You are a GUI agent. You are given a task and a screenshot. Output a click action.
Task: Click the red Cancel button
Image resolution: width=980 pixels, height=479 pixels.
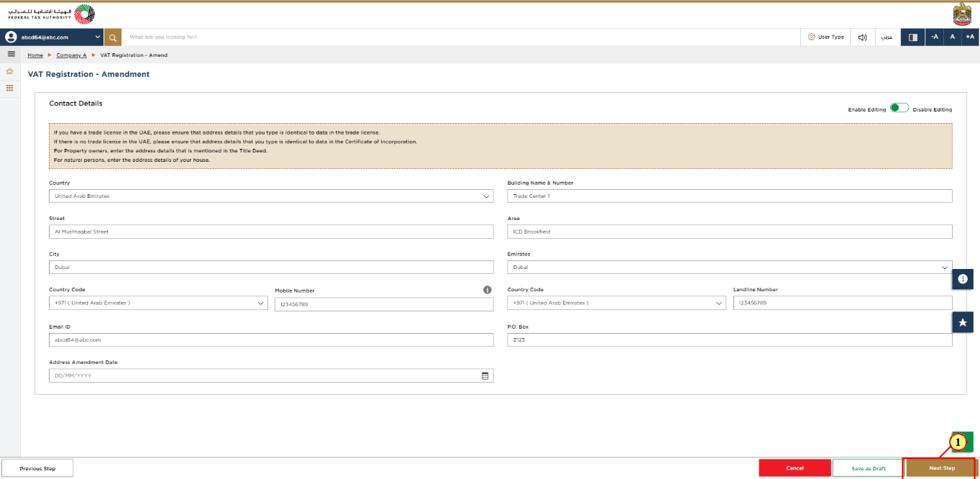point(794,468)
